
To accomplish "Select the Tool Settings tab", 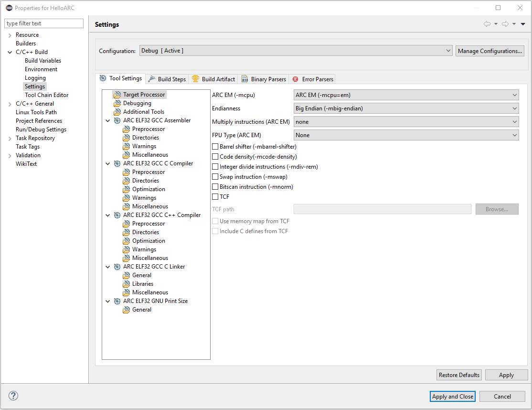I will (x=121, y=78).
